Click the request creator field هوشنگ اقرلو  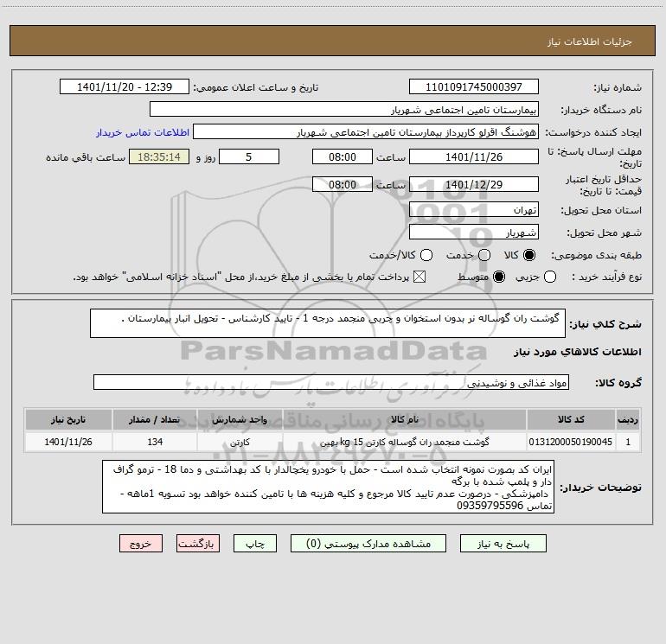click(x=366, y=131)
